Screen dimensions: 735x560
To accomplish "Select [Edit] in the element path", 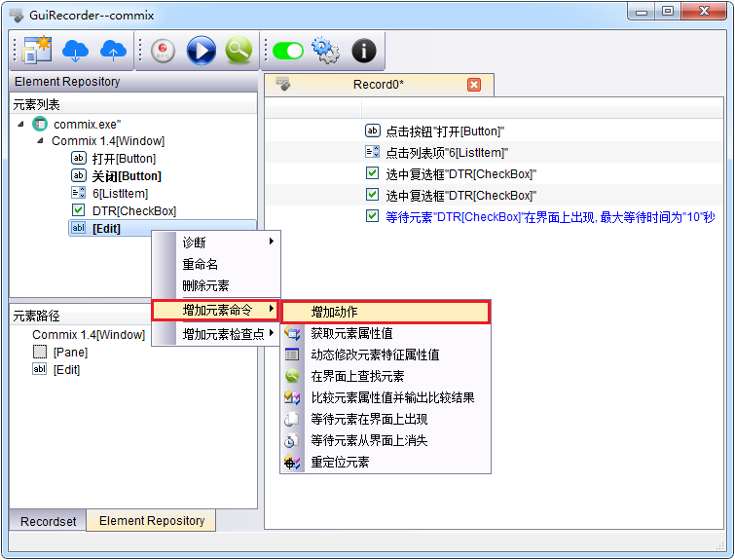I will (66, 370).
